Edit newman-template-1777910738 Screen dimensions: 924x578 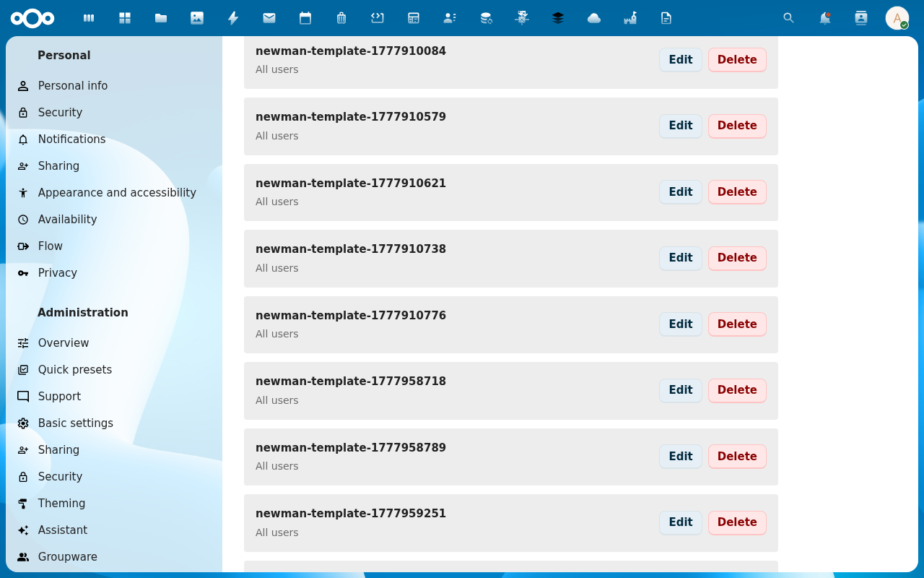coord(681,258)
